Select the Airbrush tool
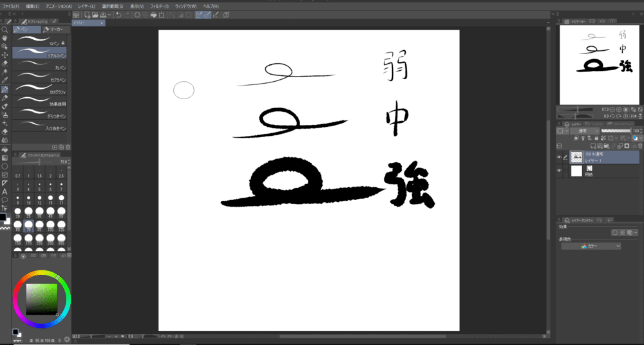This screenshot has width=644, height=345. click(5, 115)
